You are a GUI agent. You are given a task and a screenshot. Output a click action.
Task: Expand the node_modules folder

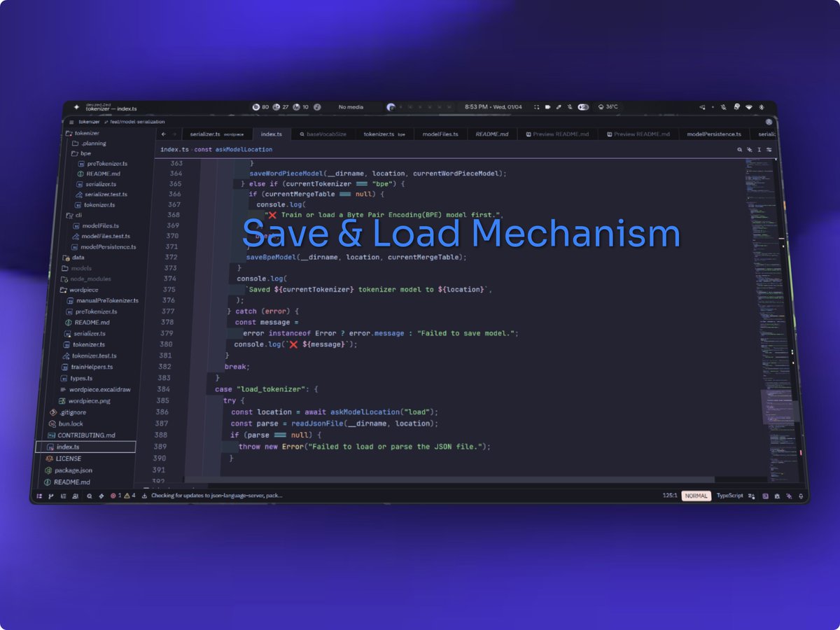coord(85,279)
